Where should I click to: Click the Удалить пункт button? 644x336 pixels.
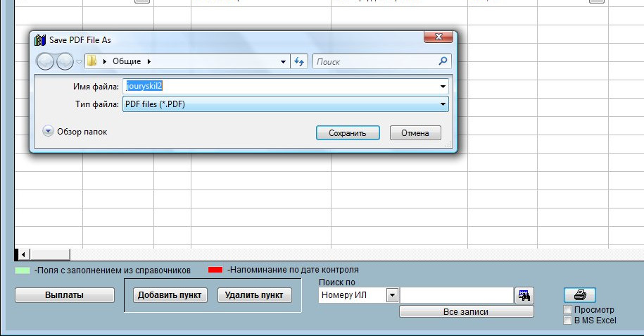(x=254, y=295)
